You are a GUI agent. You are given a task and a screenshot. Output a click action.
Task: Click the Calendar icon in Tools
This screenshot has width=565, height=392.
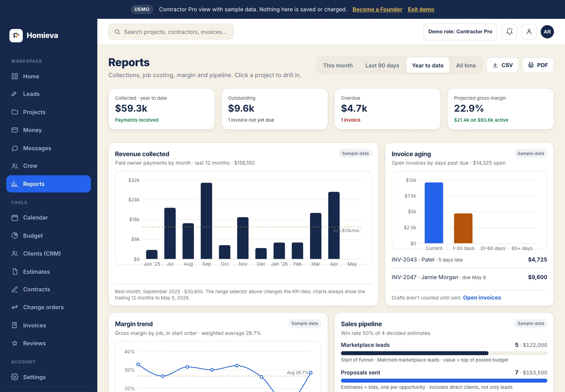tap(15, 218)
